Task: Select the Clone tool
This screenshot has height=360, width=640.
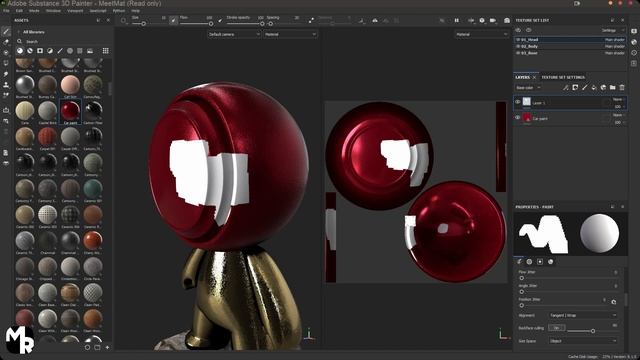Action: [6, 85]
